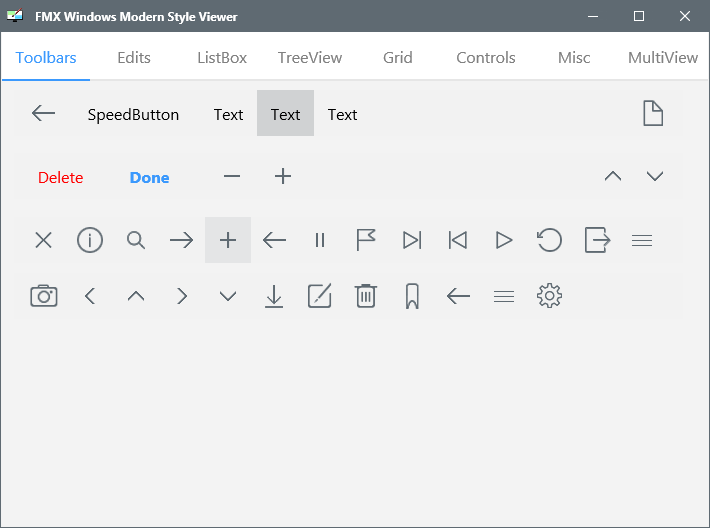Click the blue Done button
This screenshot has height=528, width=710.
pyautogui.click(x=149, y=178)
